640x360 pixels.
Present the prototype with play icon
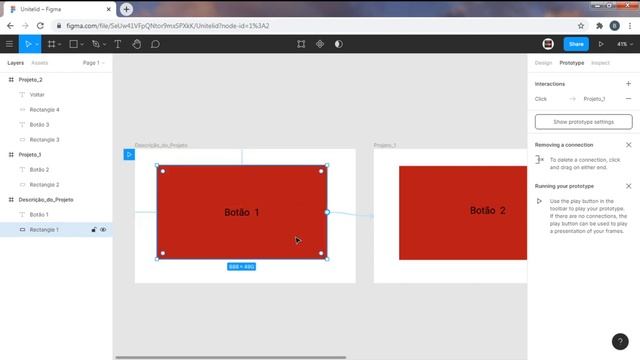pyautogui.click(x=601, y=44)
